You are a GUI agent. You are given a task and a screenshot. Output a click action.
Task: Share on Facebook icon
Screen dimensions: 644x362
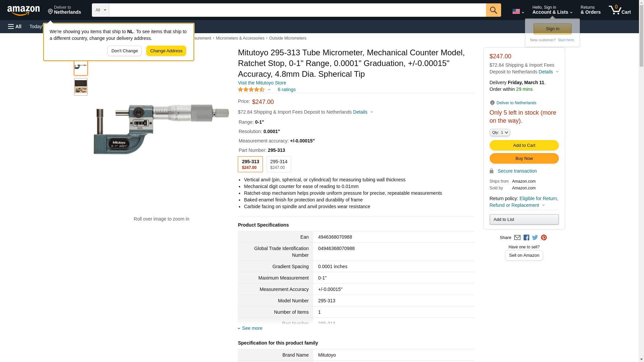pos(526,238)
